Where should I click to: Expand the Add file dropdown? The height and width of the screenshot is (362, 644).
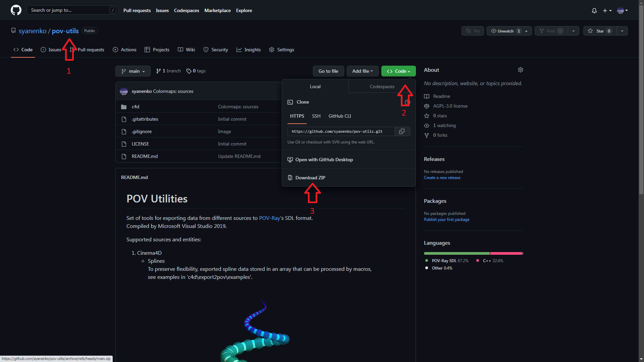362,71
